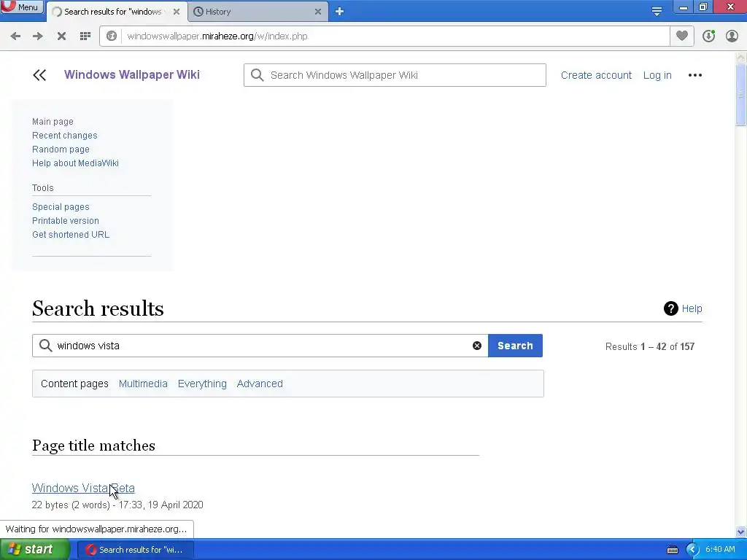
Task: Click the page vertical scrollbar thumb
Action: click(x=740, y=95)
